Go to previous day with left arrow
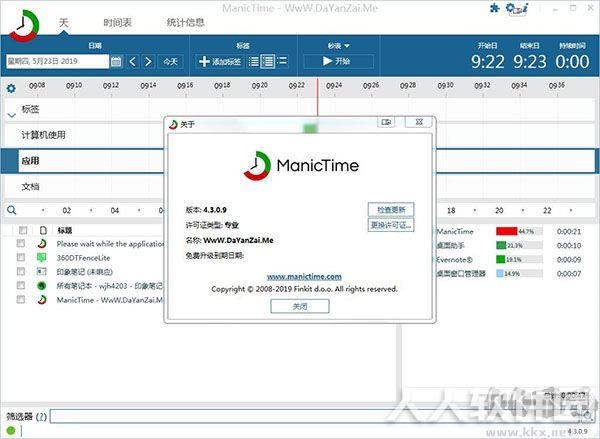600x439 pixels. pyautogui.click(x=132, y=61)
